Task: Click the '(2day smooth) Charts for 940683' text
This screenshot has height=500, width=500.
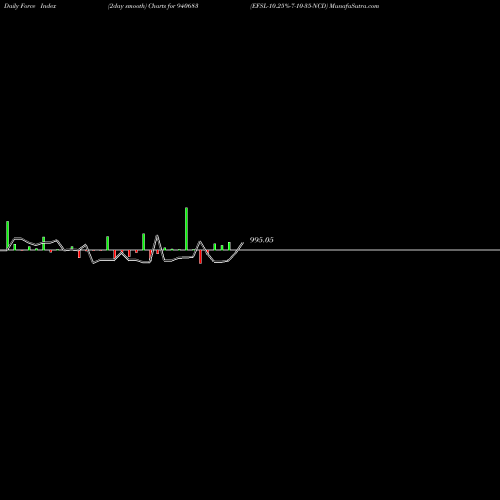Action: click(153, 6)
